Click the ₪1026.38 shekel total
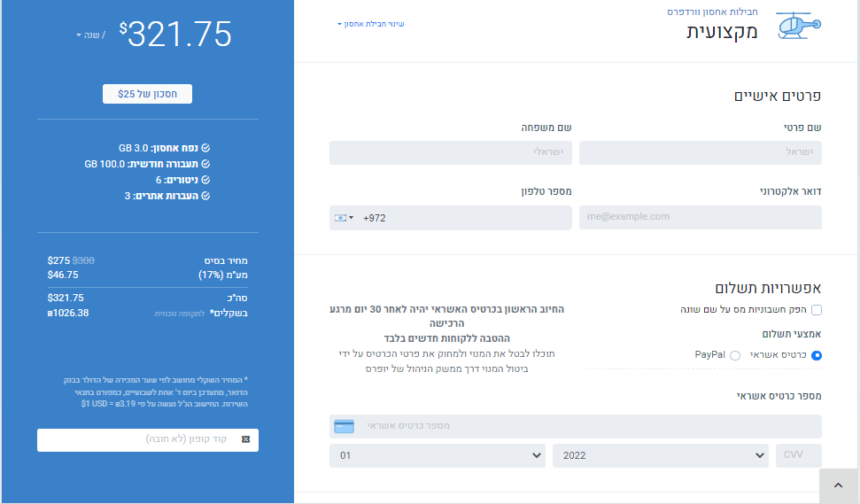The height and width of the screenshot is (504, 860). pos(68,314)
